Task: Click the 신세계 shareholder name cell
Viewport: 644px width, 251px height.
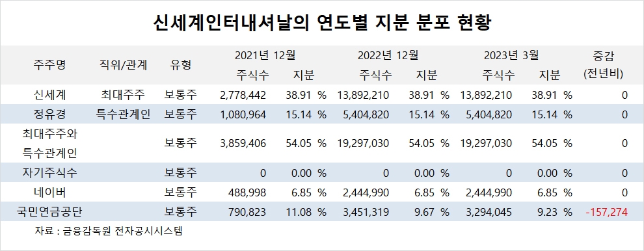Action: click(x=49, y=95)
